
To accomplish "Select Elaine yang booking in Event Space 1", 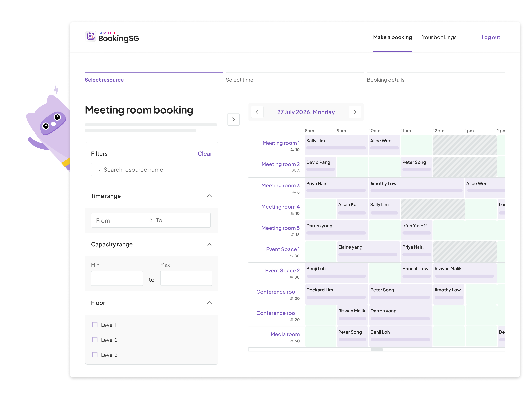I will click(x=368, y=252).
